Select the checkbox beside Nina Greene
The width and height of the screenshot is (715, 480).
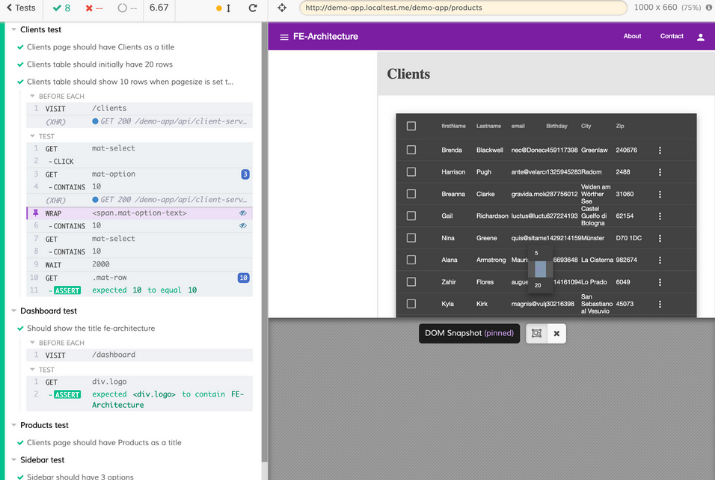click(x=411, y=238)
